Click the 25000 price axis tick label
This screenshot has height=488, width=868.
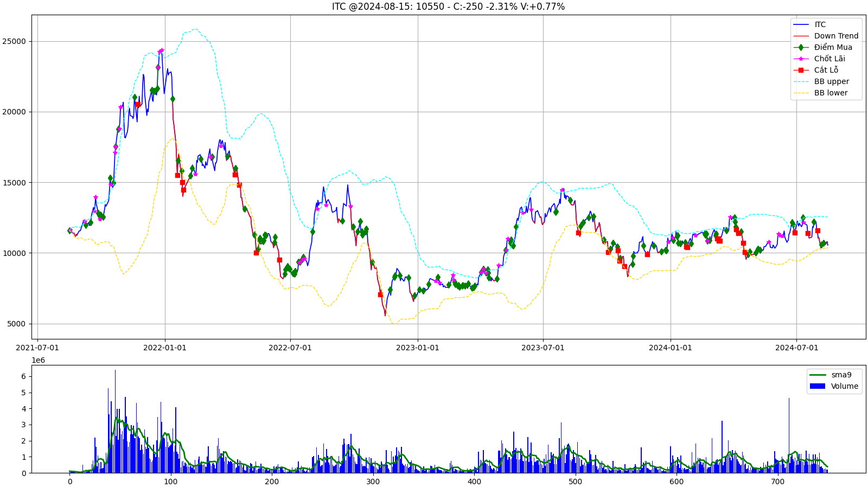tap(15, 41)
